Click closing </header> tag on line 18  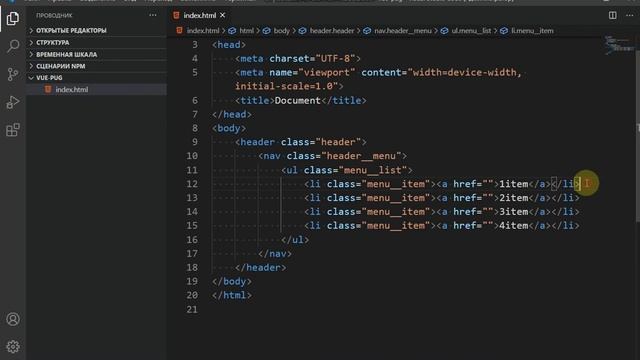tap(260, 267)
